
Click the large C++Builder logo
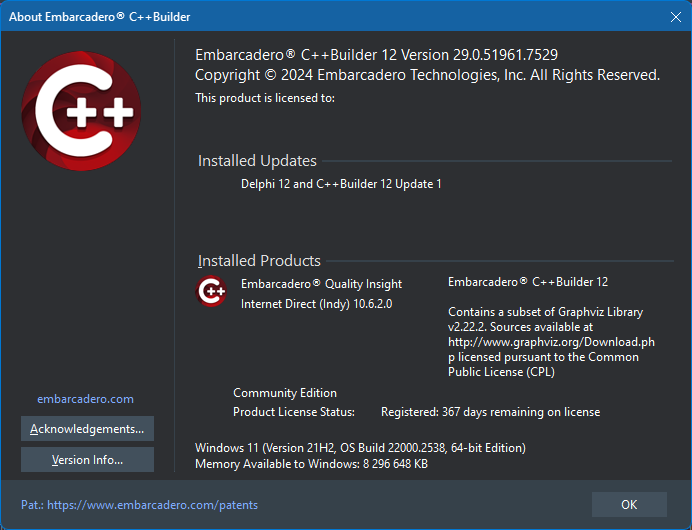(81, 111)
